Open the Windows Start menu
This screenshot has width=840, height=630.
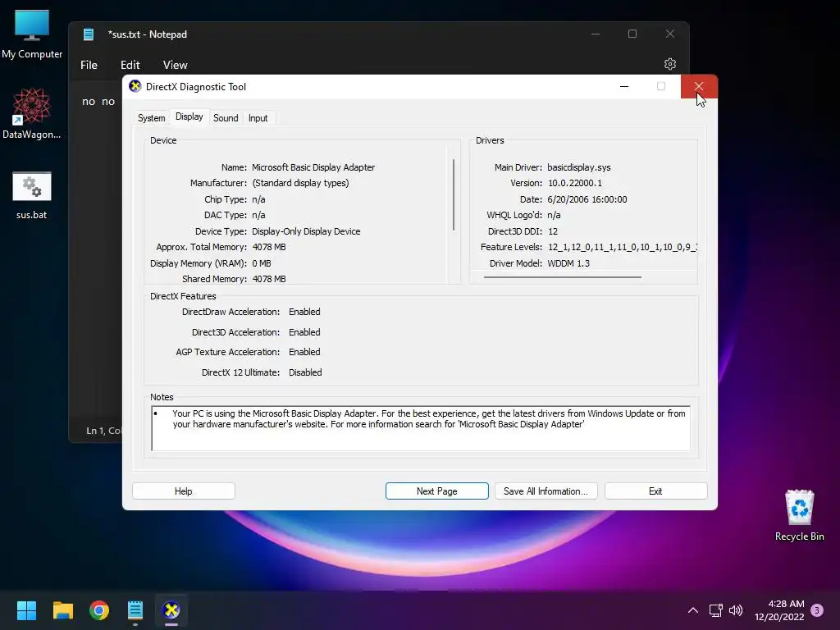[26, 610]
